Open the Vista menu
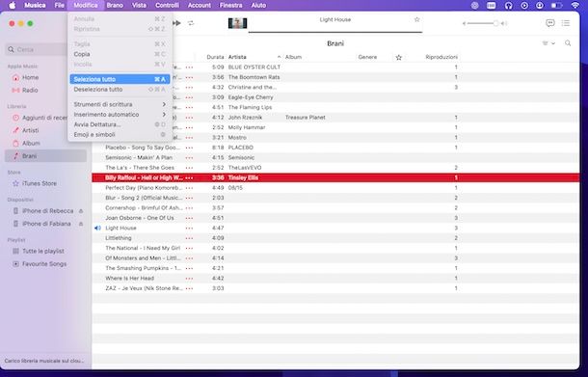Screen dimensions: 588x377 139,5
